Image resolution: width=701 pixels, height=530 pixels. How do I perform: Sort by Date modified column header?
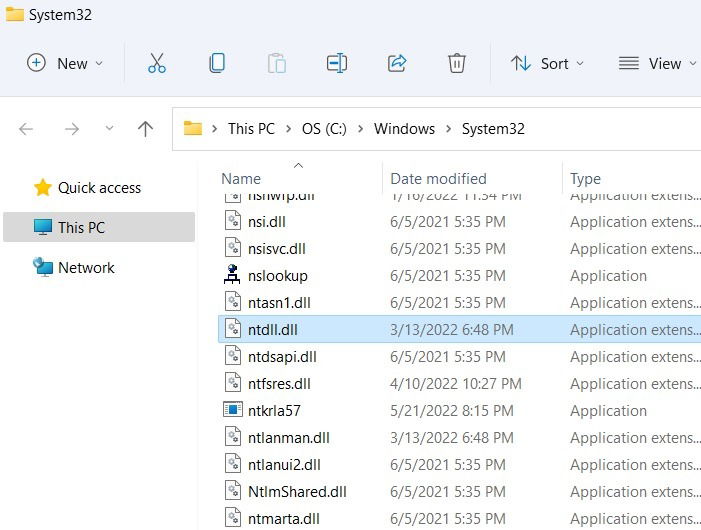[438, 179]
